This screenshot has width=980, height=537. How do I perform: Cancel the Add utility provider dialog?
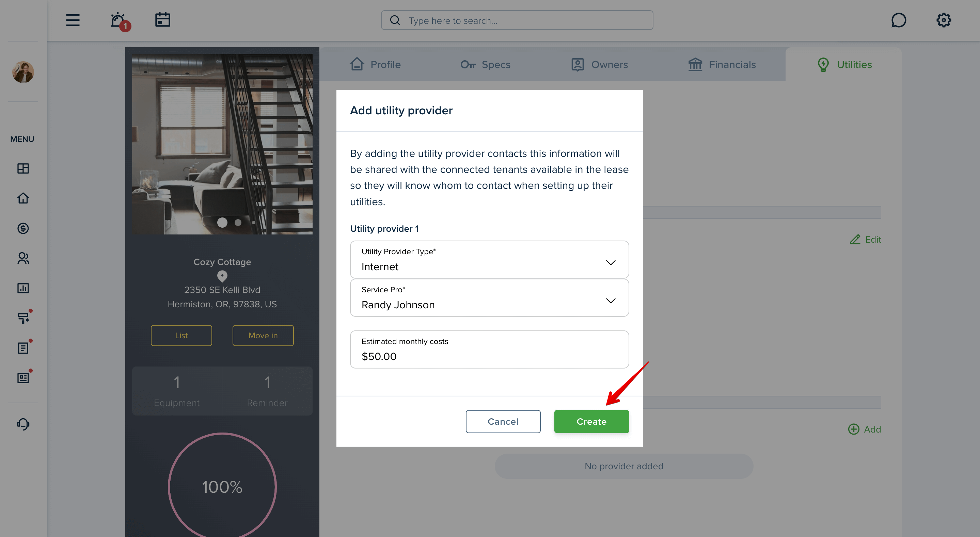(503, 421)
